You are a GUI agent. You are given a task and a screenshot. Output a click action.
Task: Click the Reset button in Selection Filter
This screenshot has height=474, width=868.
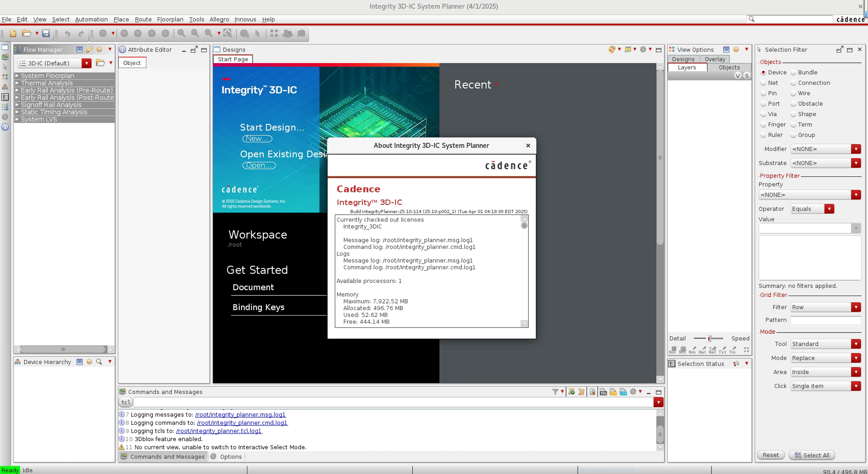(771, 455)
